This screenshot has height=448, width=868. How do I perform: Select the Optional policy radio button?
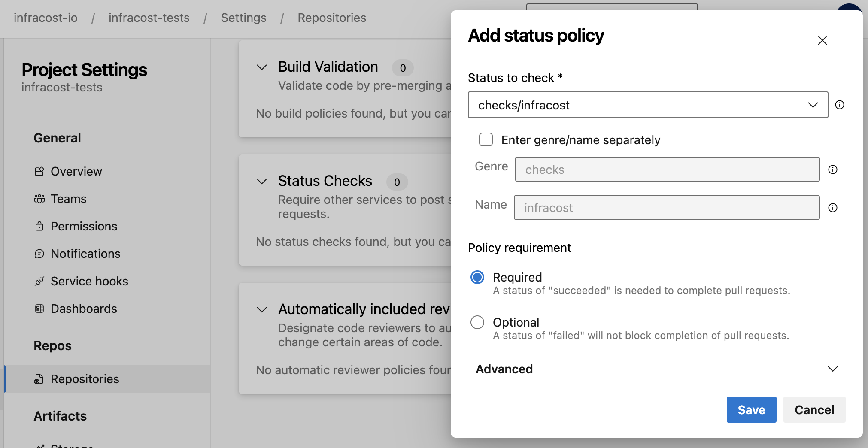click(x=477, y=322)
